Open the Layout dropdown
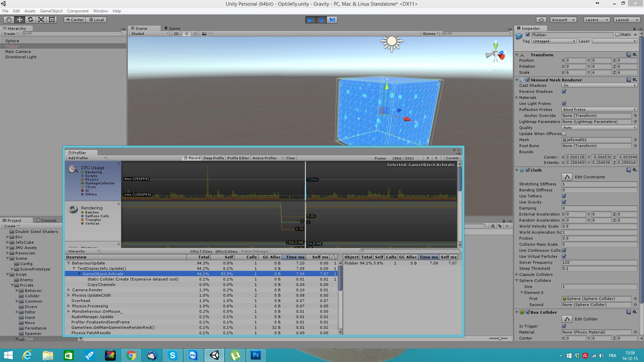This screenshot has width=644, height=362. pyautogui.click(x=627, y=20)
